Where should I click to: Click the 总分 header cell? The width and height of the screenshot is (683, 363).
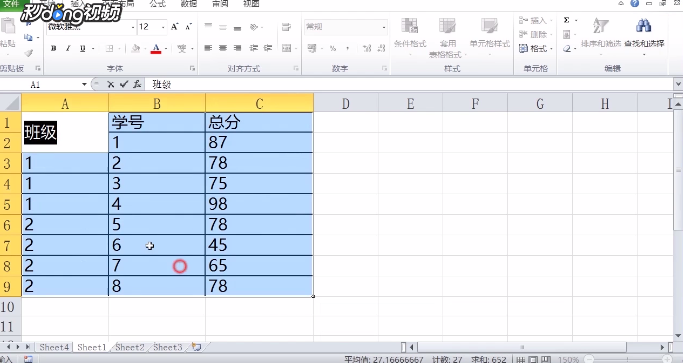(259, 122)
